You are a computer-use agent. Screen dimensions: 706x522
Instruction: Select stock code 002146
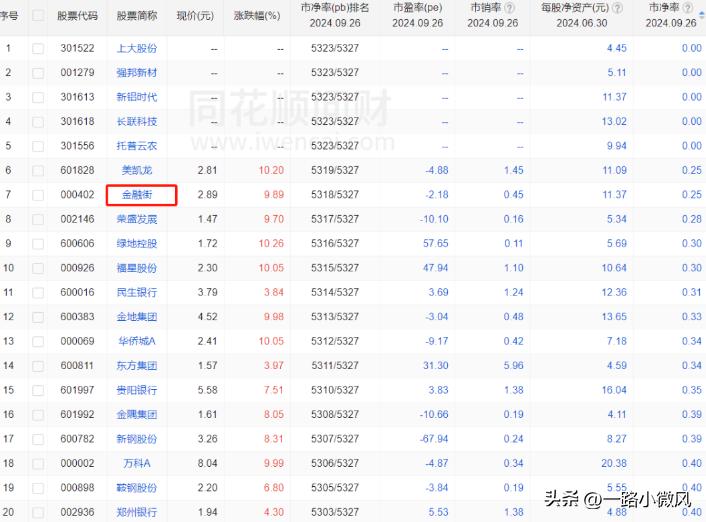click(x=77, y=219)
